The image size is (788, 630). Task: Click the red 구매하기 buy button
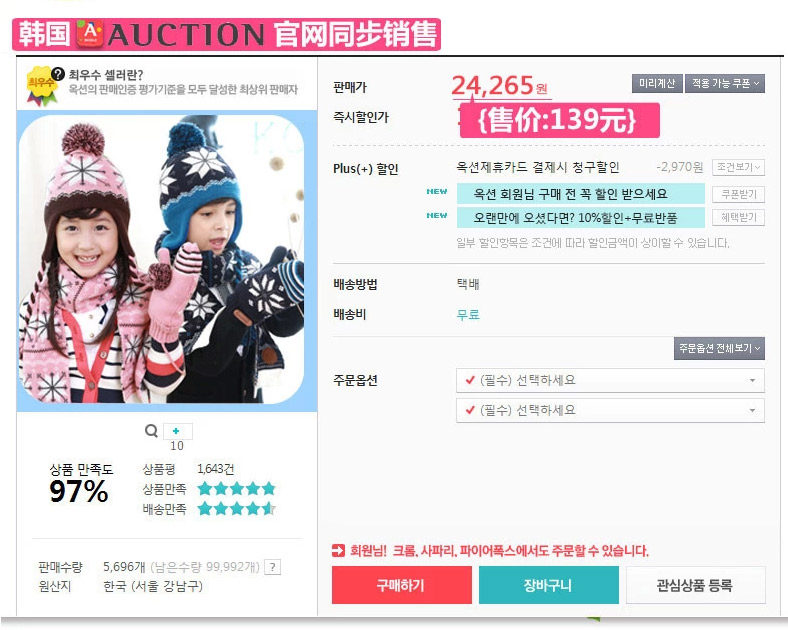coord(402,585)
